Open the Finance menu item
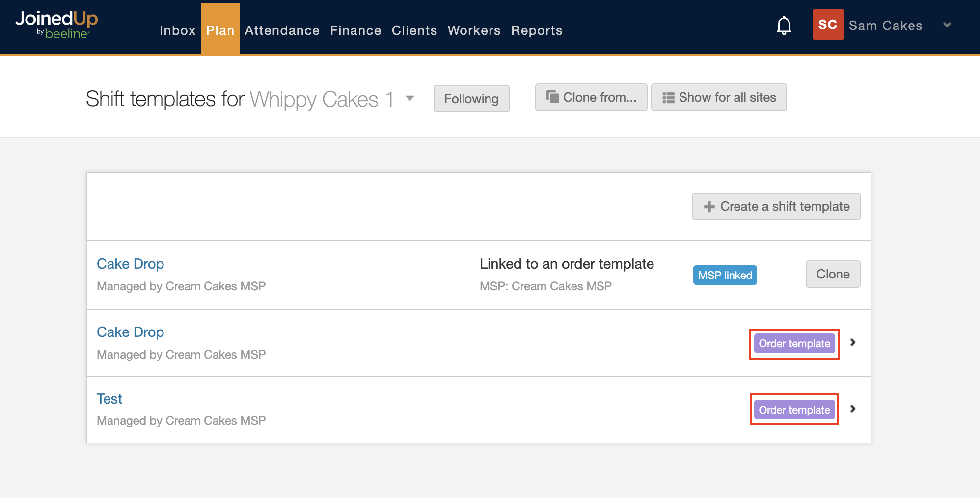The height and width of the screenshot is (498, 980). tap(355, 30)
